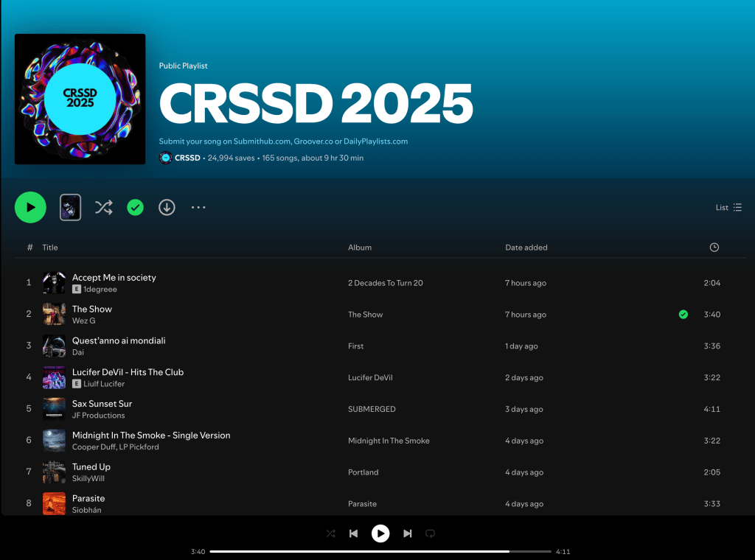The height and width of the screenshot is (560, 755).
Task: Click the 4:11 total time label in player
Action: point(563,552)
